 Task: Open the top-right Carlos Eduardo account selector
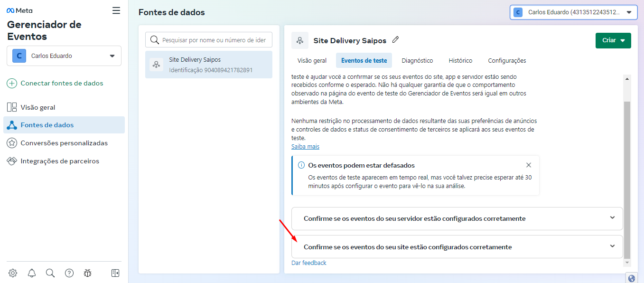[x=574, y=12]
